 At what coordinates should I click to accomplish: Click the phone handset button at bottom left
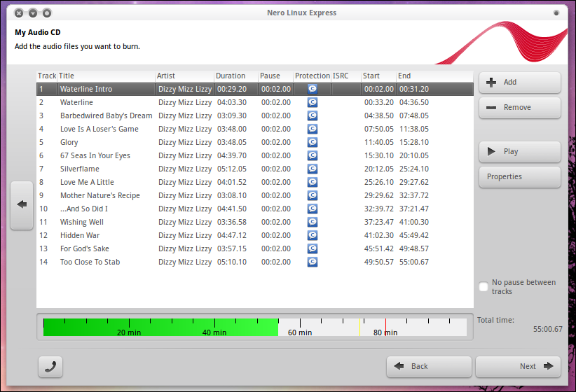(50, 367)
